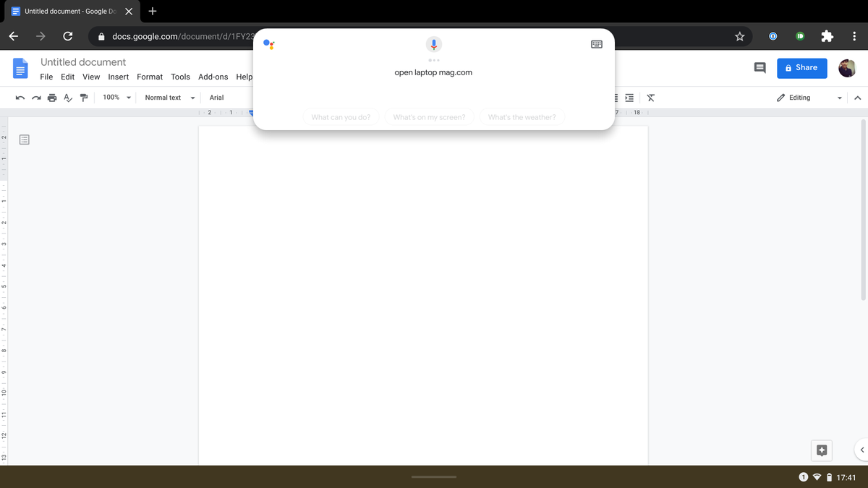
Task: Bookmark this page with the star
Action: pyautogui.click(x=739, y=36)
